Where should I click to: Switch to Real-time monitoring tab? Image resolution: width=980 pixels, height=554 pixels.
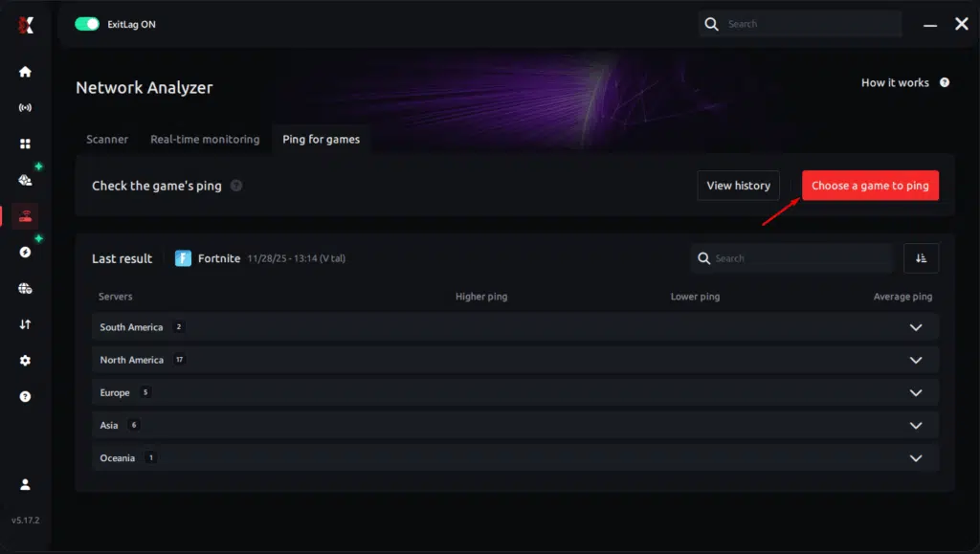click(205, 140)
